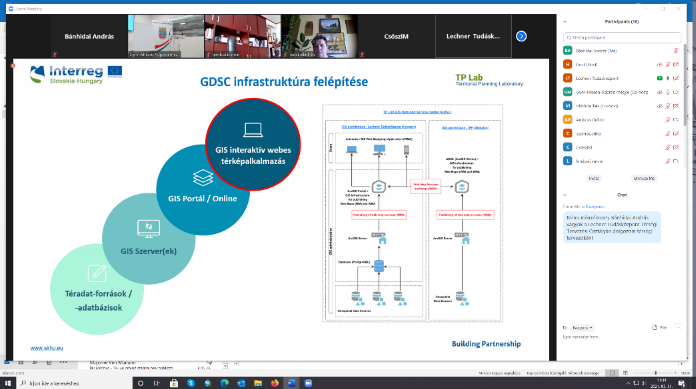Viewport: 696px width, 389px height.
Task: Toggle camera icon for Andras participant row
Action: (676, 120)
